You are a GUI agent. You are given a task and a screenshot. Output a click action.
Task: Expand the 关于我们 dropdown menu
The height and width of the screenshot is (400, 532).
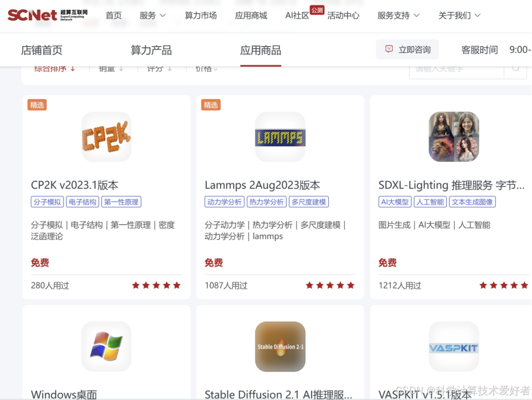click(459, 16)
